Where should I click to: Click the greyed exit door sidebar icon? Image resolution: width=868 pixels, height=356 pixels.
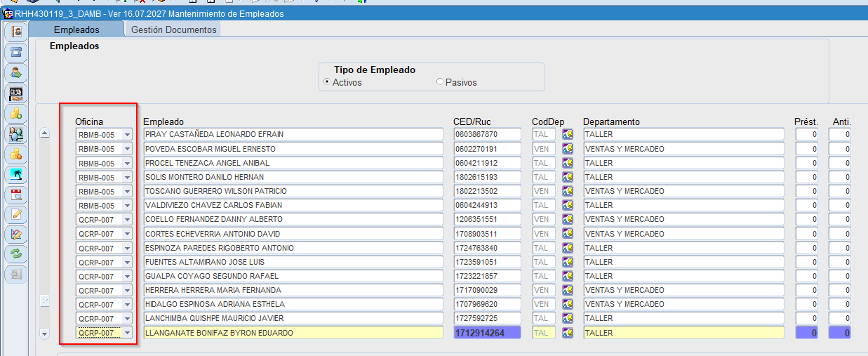click(x=16, y=275)
